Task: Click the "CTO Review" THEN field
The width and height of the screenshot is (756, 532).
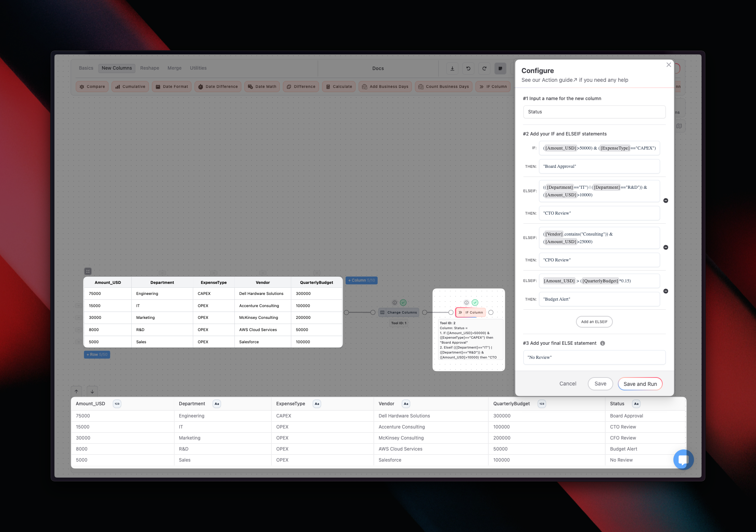Action: coord(599,213)
